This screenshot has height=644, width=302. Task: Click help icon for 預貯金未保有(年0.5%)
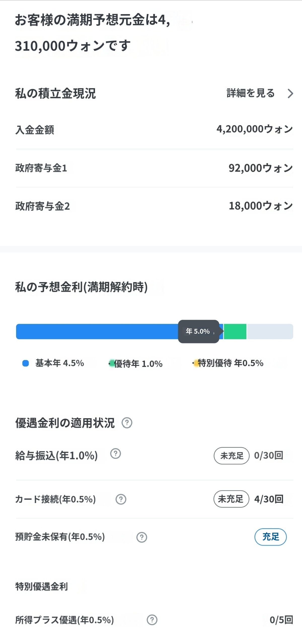[142, 537]
